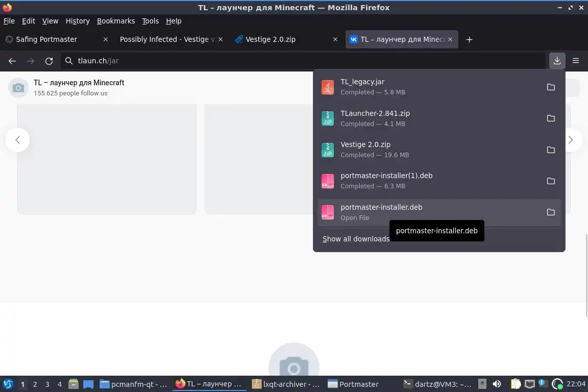Toggle the Downloads toolbar button
This screenshot has height=392, width=588.
pyautogui.click(x=557, y=61)
